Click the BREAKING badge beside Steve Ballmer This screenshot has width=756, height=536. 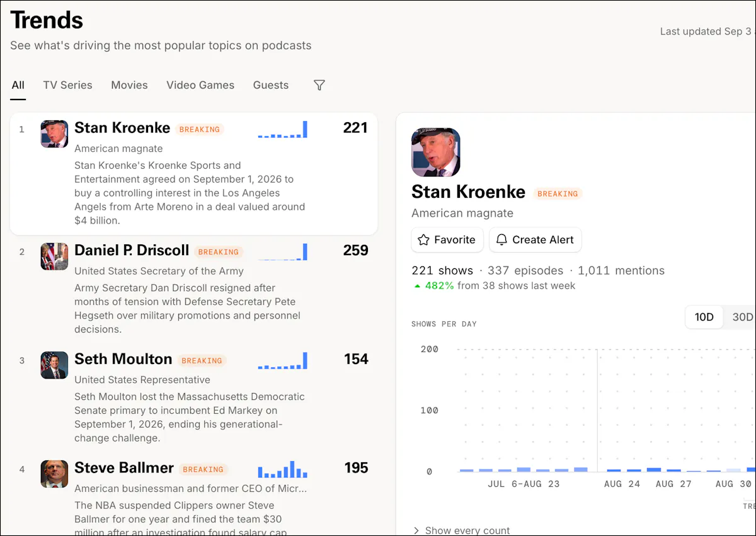pos(203,470)
